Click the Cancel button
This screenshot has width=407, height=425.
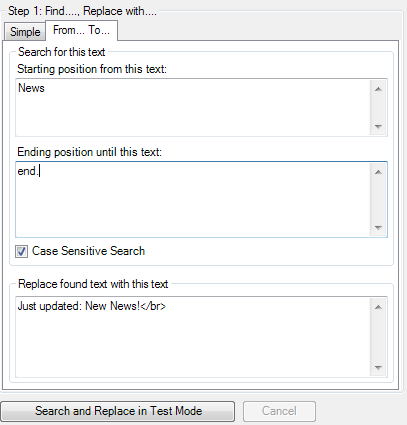[x=279, y=411]
